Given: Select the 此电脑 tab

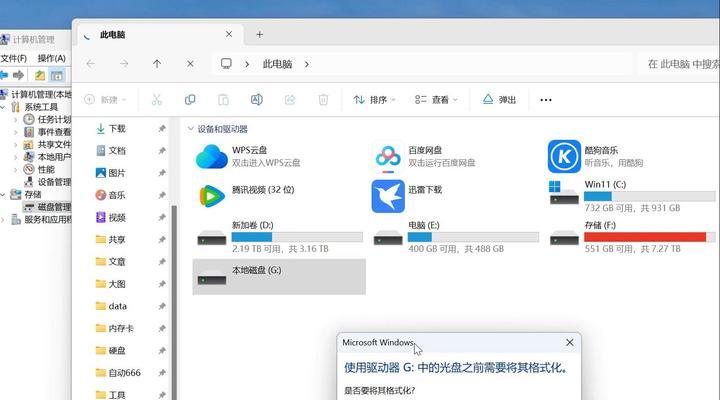Looking at the screenshot, I should (161, 35).
